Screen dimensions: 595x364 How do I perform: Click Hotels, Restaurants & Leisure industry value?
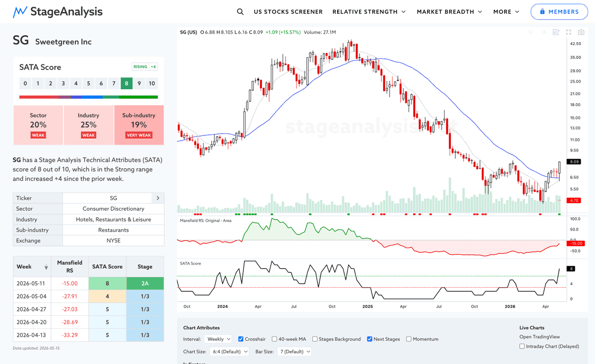(x=114, y=219)
